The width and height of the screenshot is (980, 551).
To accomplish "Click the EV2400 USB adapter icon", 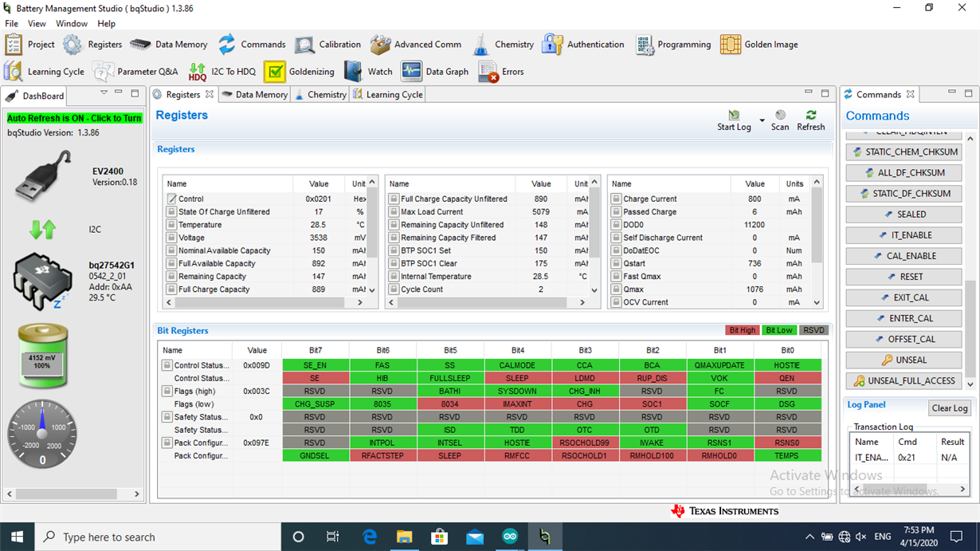I will pyautogui.click(x=43, y=175).
